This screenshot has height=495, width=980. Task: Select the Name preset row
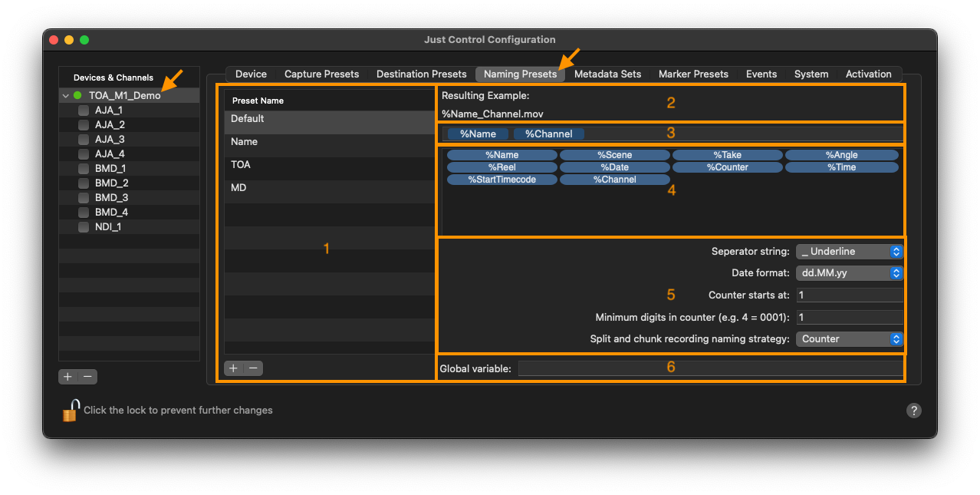pos(330,146)
